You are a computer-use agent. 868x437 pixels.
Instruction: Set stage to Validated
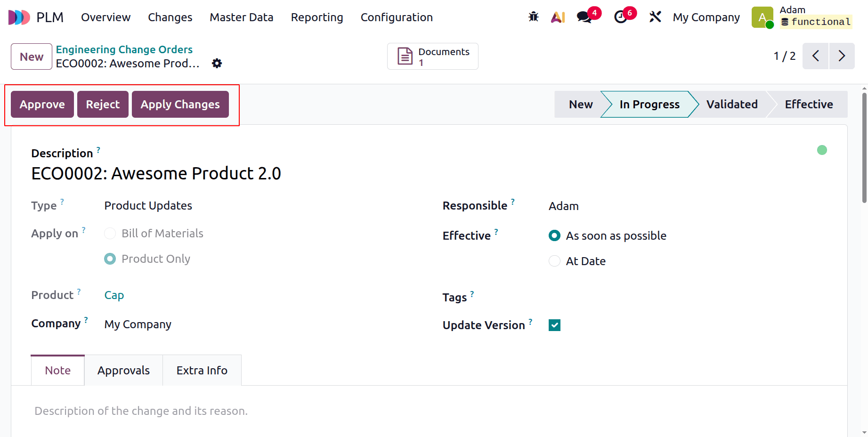pyautogui.click(x=732, y=104)
